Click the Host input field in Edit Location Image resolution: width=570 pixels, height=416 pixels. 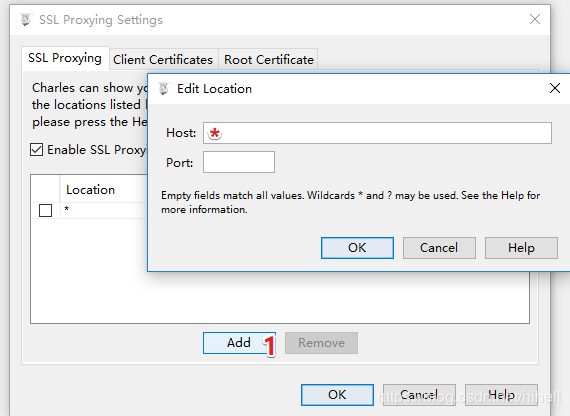(x=377, y=133)
